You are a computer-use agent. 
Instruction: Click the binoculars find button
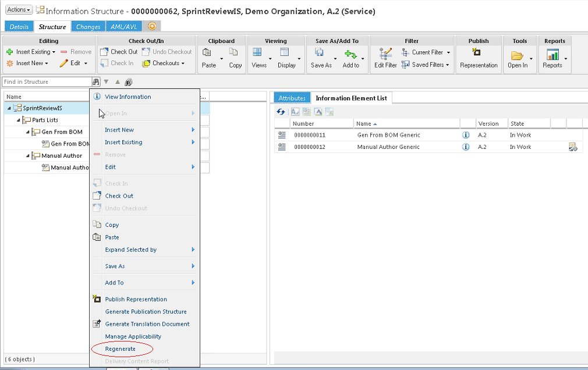click(96, 81)
